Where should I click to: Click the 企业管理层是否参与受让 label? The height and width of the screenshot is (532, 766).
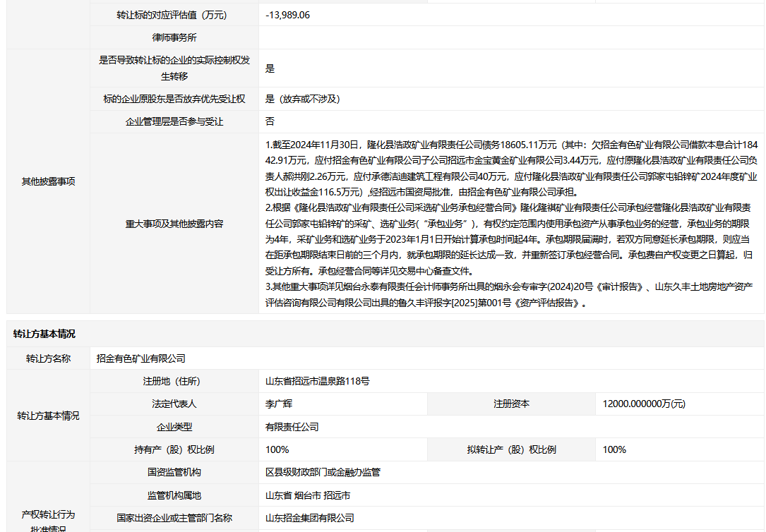click(x=174, y=121)
